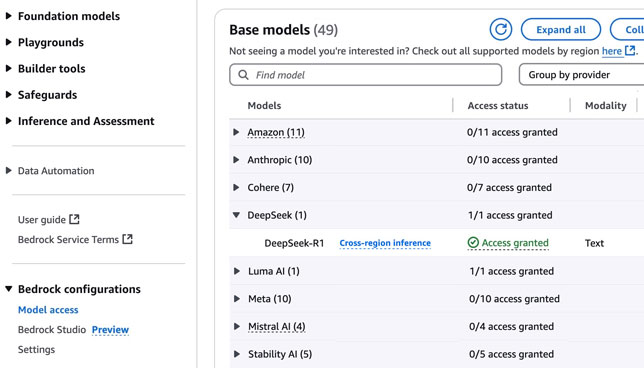644x368 pixels.
Task: Click external link icon next to User guide
Action: 74,219
